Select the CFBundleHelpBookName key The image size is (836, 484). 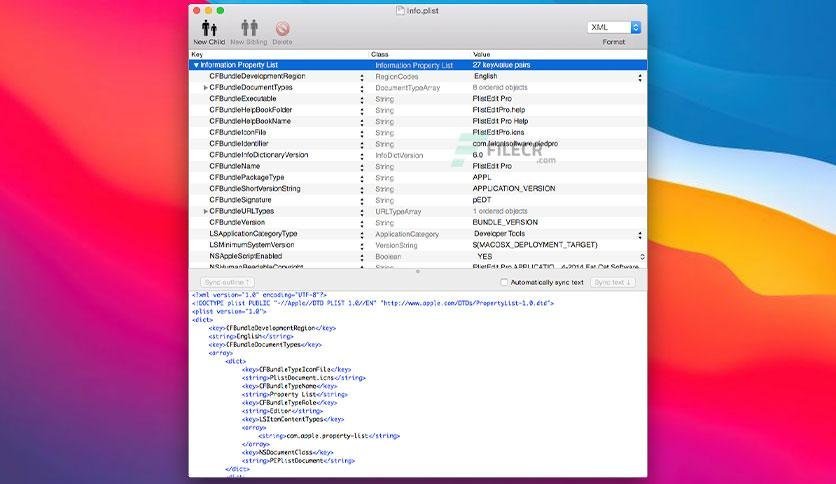coord(250,122)
